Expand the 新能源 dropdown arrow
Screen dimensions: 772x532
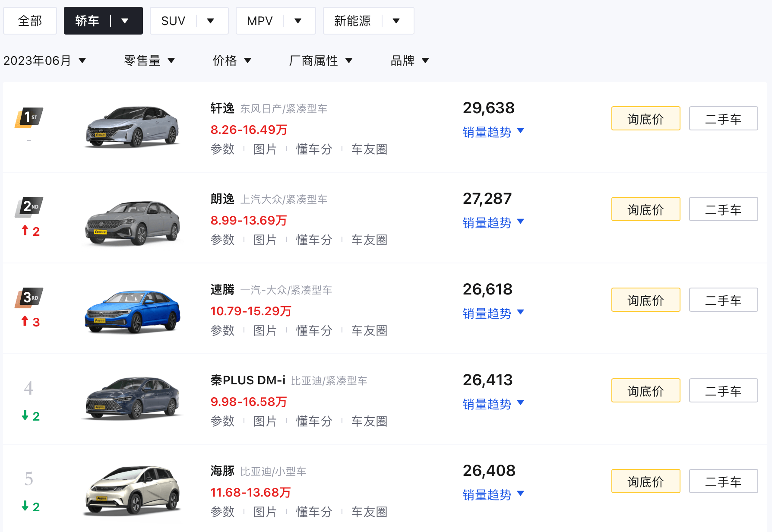[x=396, y=21]
